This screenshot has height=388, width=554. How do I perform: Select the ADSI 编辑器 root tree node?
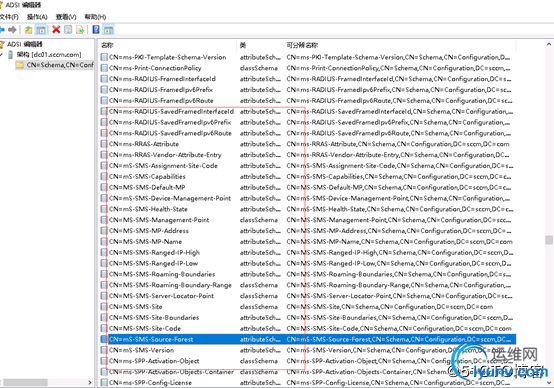click(x=24, y=44)
